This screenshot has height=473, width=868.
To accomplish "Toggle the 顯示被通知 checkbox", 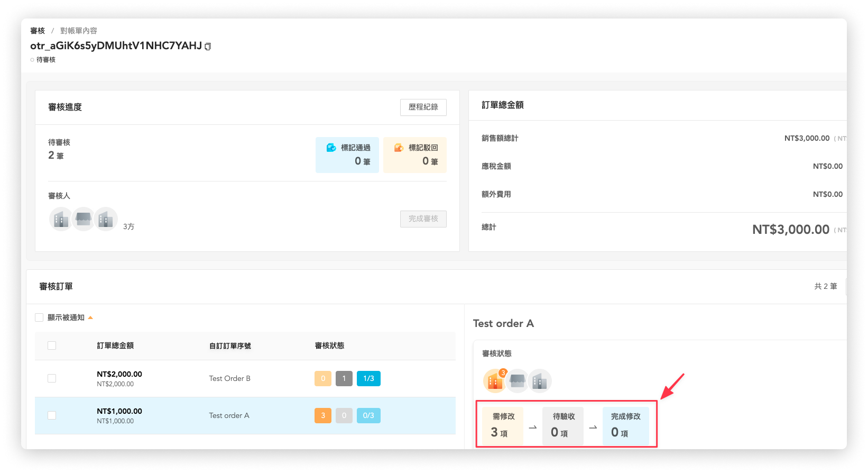I will pos(39,317).
